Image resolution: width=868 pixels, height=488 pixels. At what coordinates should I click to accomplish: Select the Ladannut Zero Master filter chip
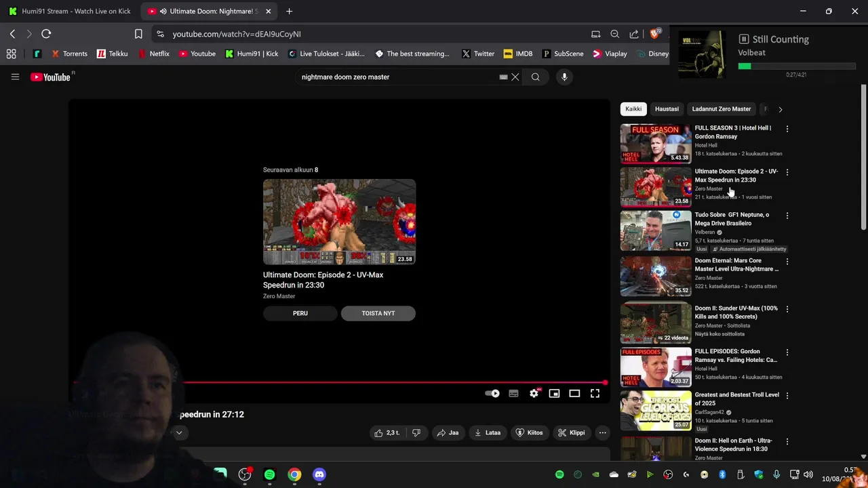point(722,108)
